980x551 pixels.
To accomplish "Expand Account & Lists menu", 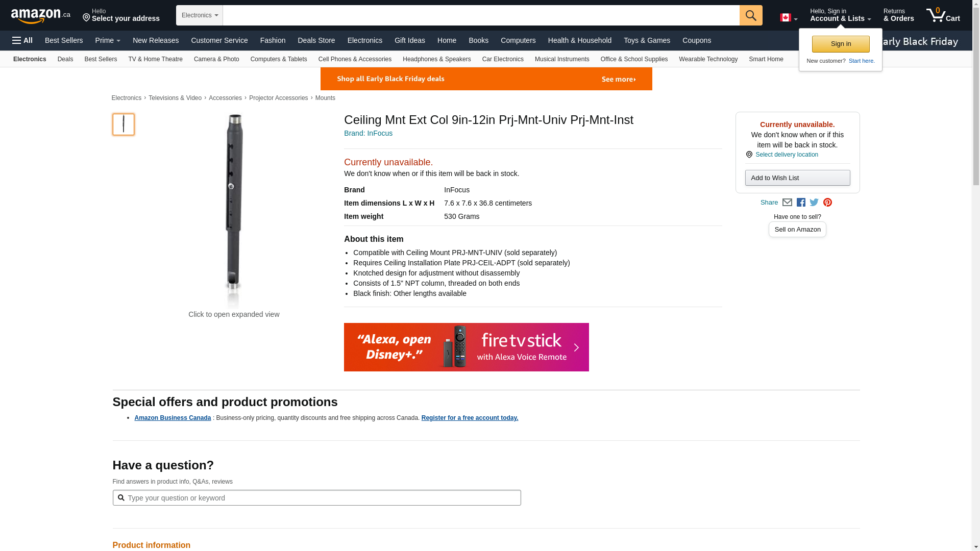I will tap(840, 15).
